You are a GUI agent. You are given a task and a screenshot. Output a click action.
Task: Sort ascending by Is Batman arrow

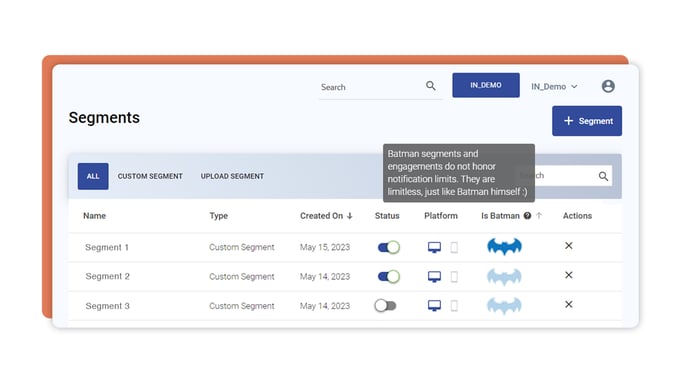539,215
